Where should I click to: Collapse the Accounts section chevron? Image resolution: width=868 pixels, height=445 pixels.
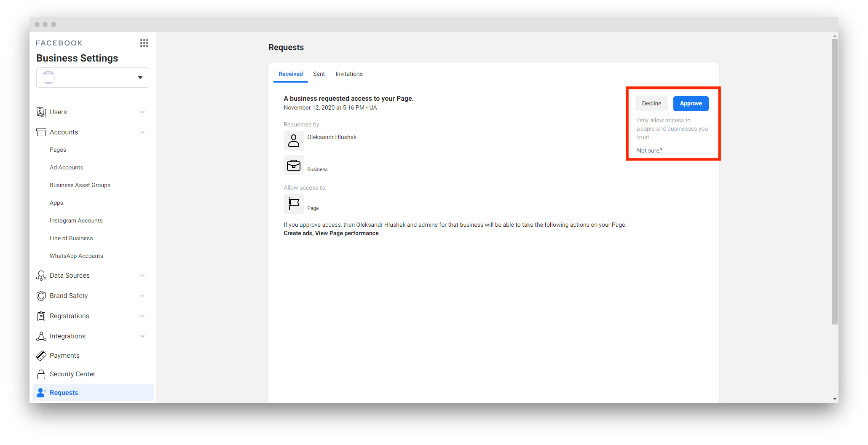(142, 132)
